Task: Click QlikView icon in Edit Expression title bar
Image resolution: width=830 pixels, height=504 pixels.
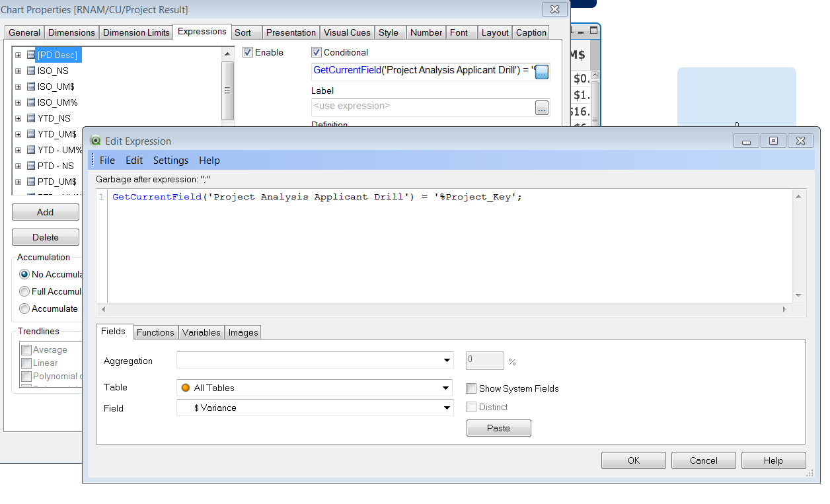Action: (96, 141)
